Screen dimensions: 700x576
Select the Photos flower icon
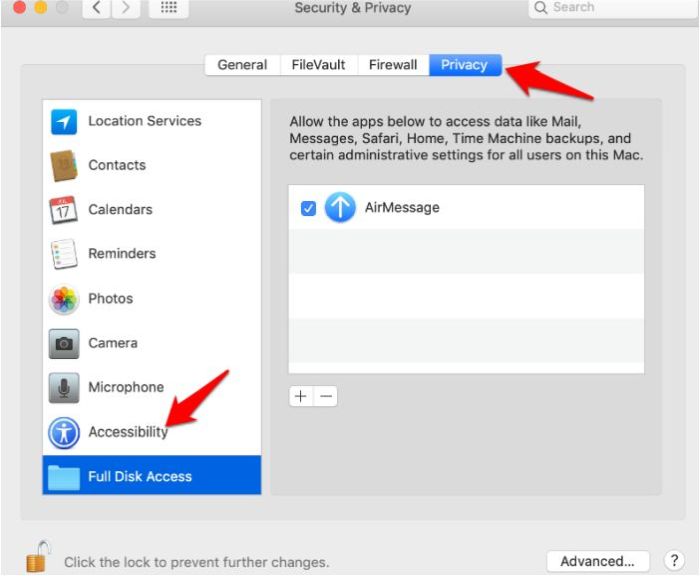[x=64, y=299]
